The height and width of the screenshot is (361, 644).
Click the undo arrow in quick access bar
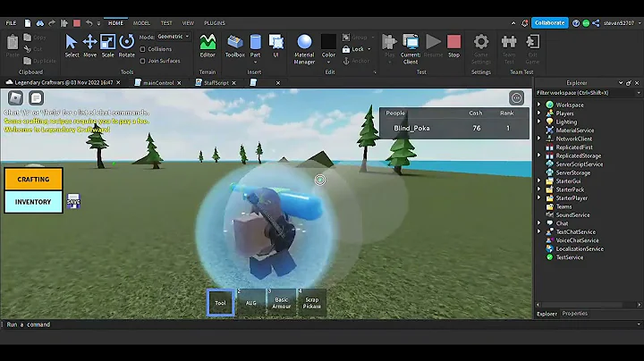89,23
